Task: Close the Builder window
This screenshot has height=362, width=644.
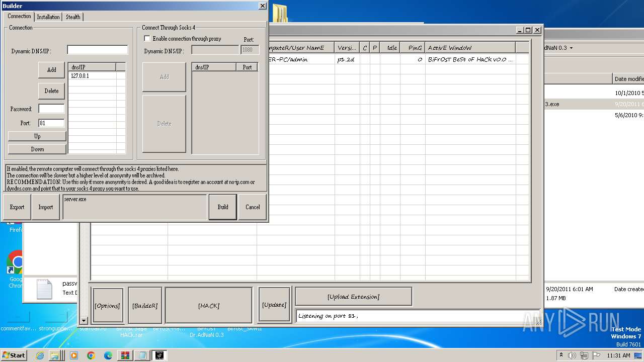Action: [262, 6]
